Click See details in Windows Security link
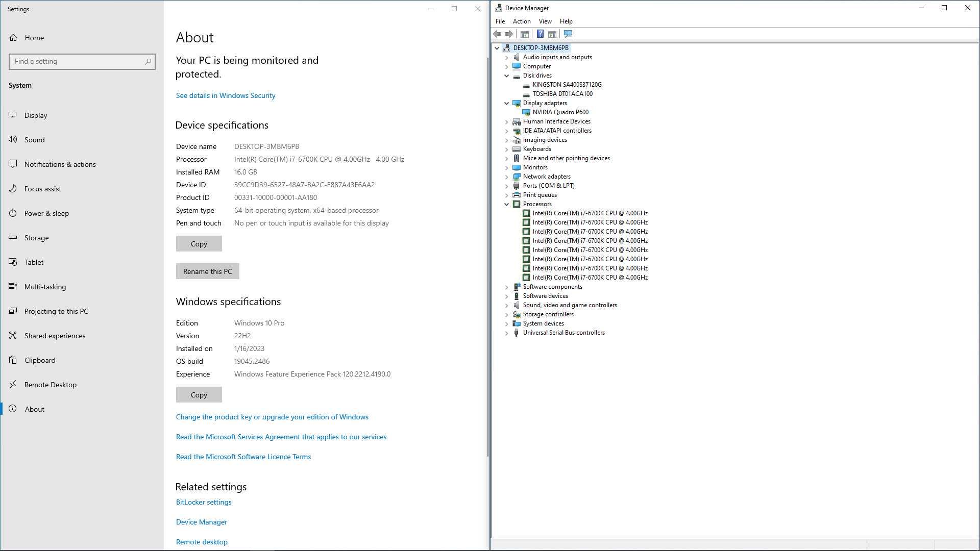980x551 pixels. pos(226,95)
